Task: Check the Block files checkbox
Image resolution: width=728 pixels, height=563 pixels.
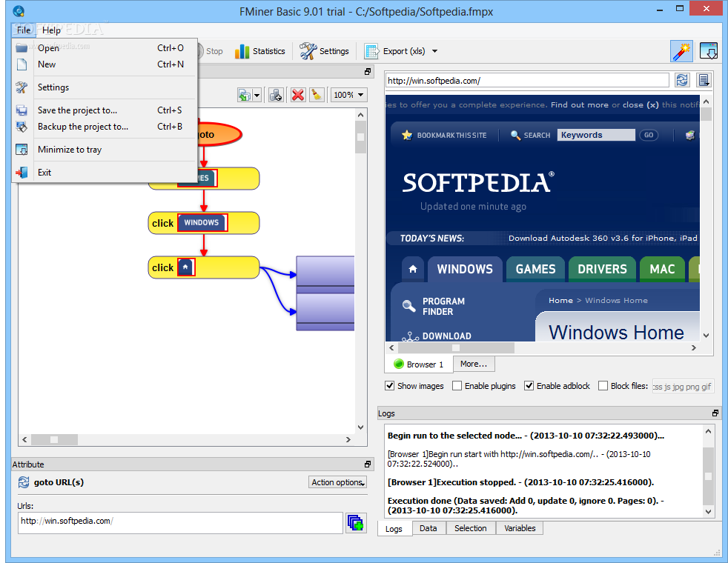Action: pos(603,386)
